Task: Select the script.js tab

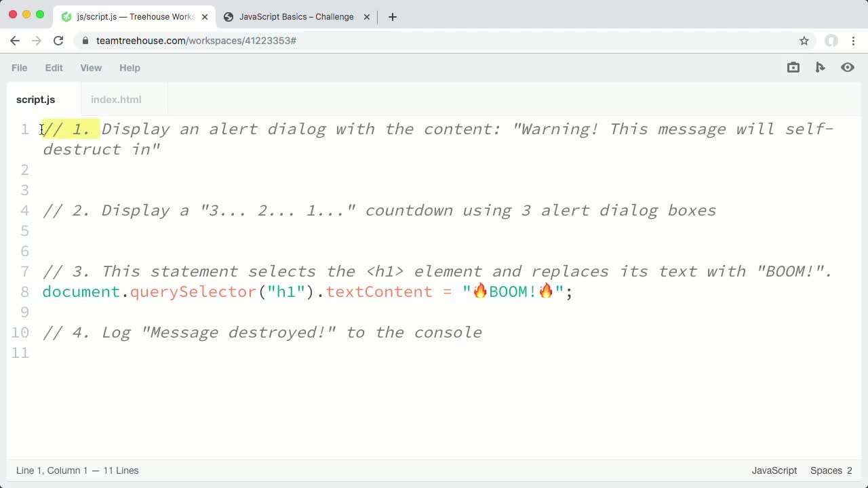Action: [35, 99]
